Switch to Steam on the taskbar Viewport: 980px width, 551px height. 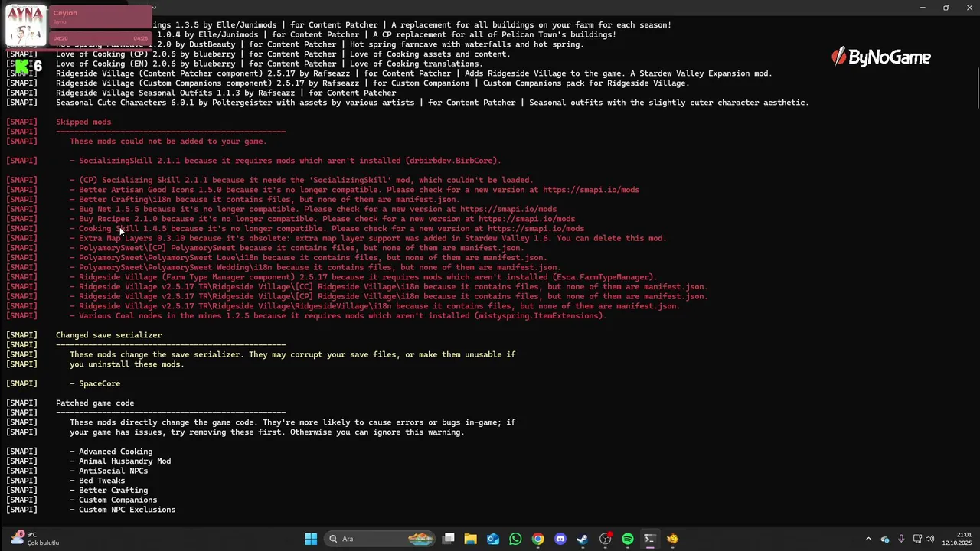click(x=583, y=539)
